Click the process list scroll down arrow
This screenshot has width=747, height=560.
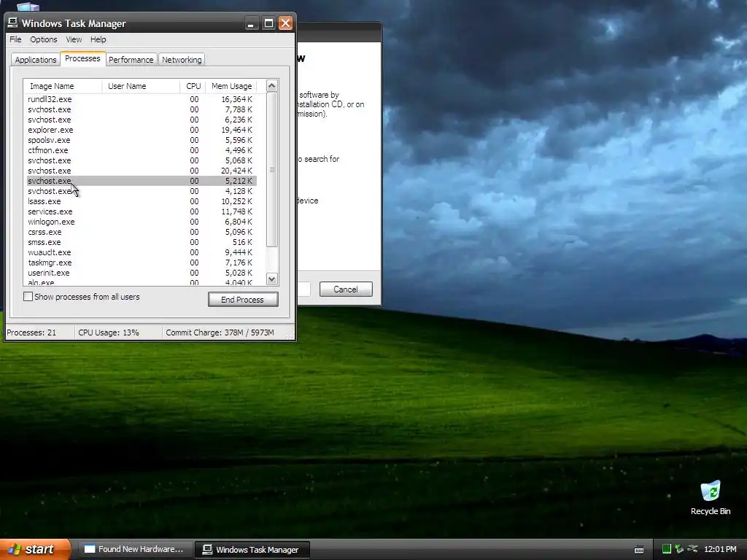pos(272,279)
